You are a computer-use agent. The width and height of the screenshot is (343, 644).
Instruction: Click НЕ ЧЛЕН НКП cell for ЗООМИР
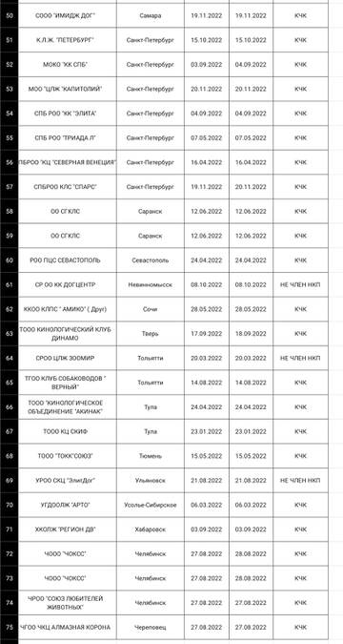[x=301, y=358]
